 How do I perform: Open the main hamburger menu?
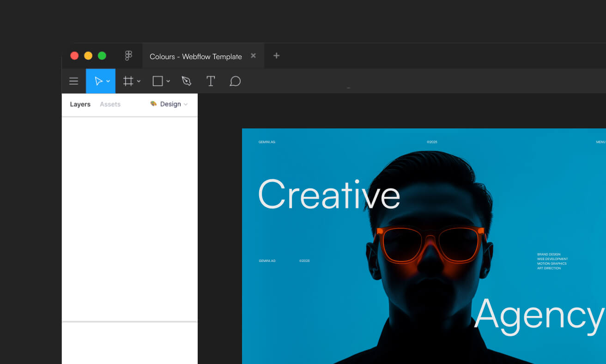73,81
